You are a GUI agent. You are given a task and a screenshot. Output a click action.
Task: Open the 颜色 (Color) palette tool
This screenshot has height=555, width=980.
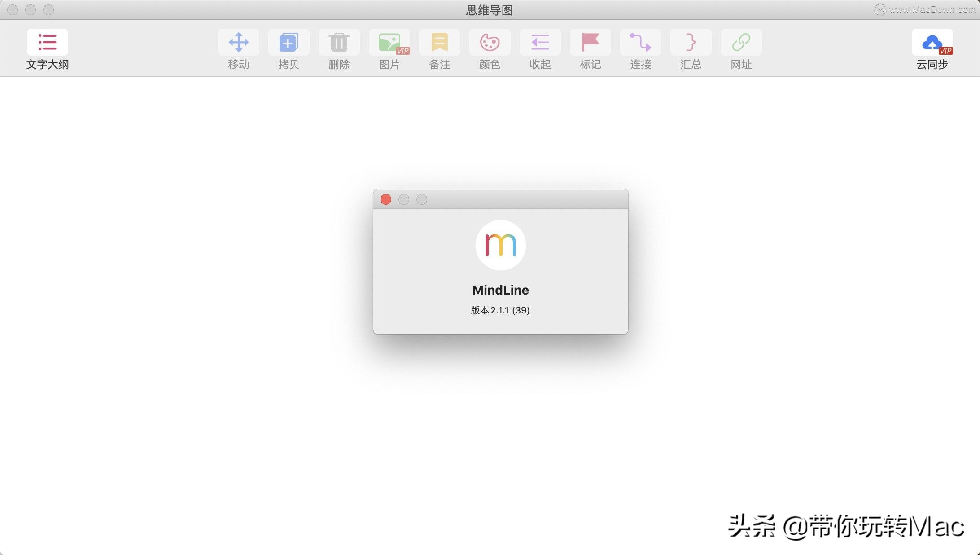pos(490,43)
